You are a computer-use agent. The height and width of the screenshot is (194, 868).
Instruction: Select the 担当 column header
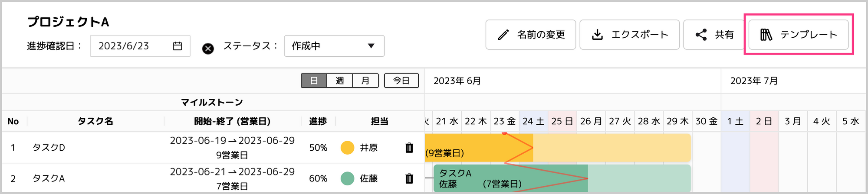pyautogui.click(x=379, y=121)
